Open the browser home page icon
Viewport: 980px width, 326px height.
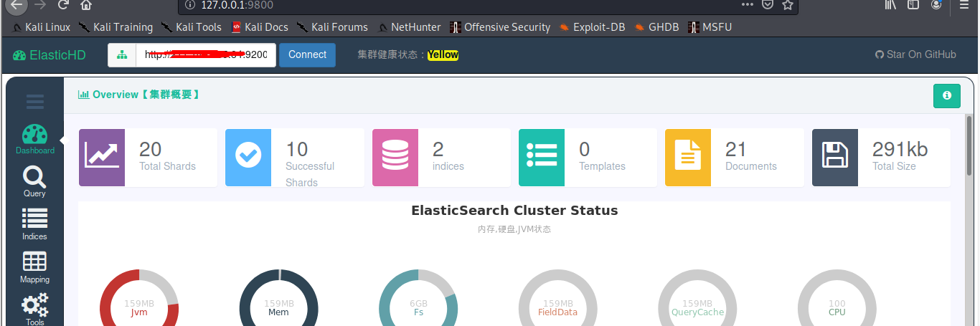coord(86,4)
